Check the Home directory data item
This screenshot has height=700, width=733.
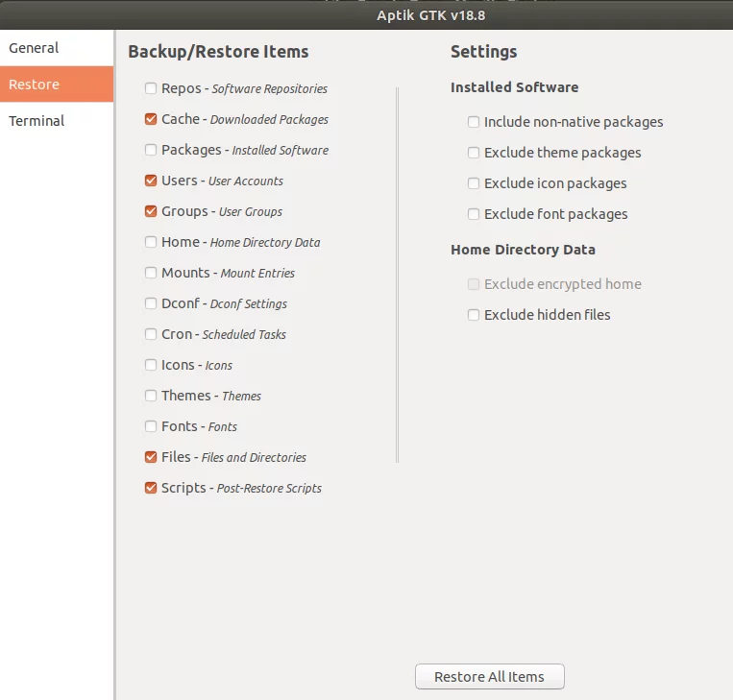coord(151,242)
